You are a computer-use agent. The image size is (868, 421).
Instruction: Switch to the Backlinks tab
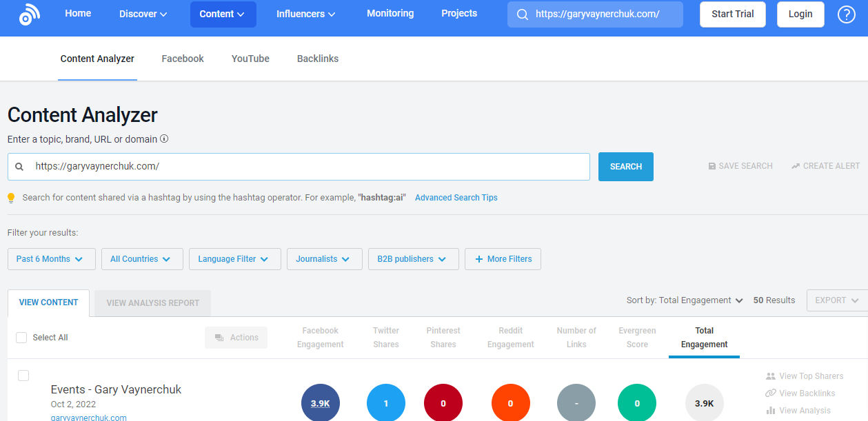318,59
